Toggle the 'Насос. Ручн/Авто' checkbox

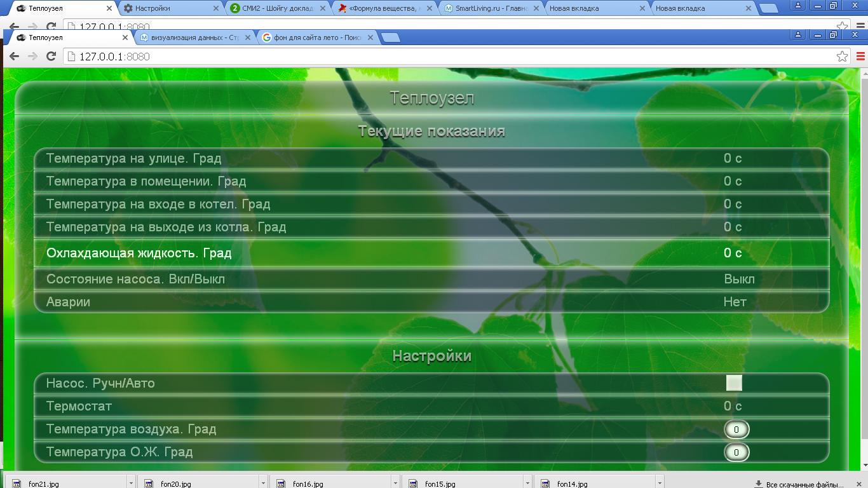pyautogui.click(x=734, y=383)
